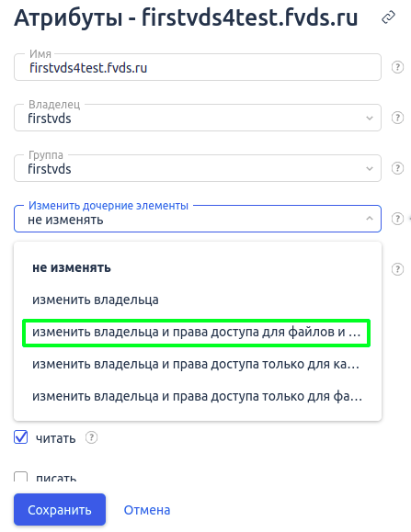Collapse the Изменить дочерние элементы dropdown
The image size is (411, 532).
198,219
